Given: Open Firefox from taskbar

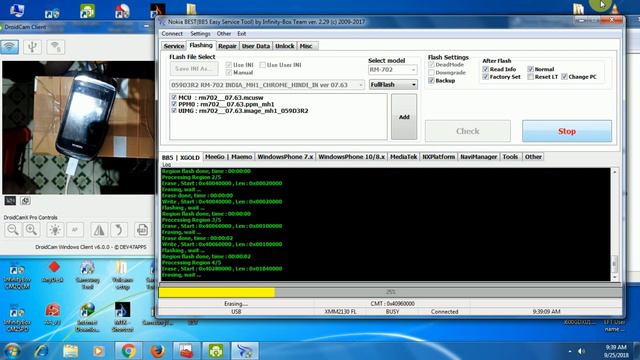Looking at the screenshot, I should [158, 351].
